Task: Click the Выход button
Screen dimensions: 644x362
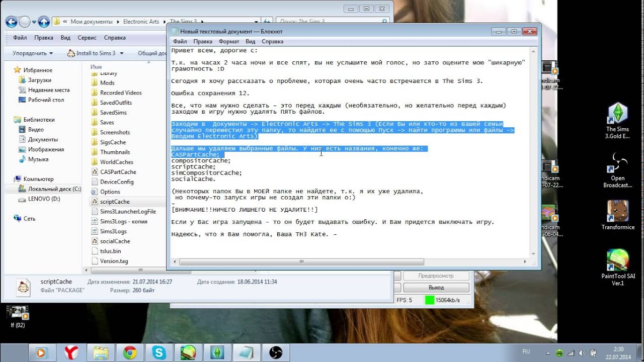Action: pyautogui.click(x=436, y=288)
